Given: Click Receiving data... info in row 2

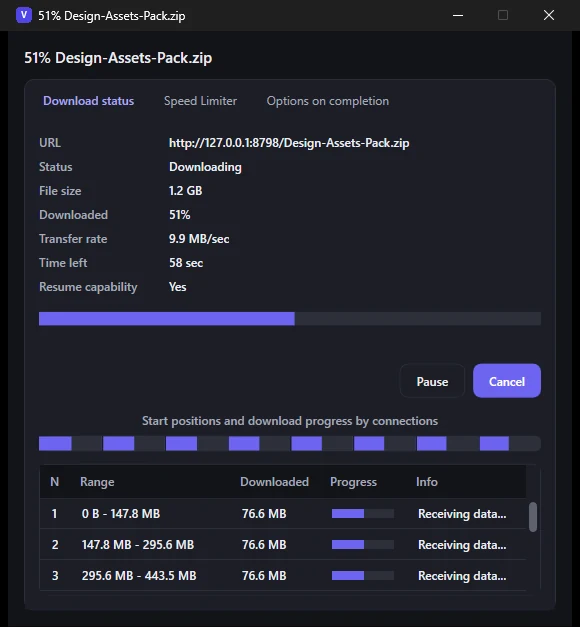Looking at the screenshot, I should tap(462, 545).
